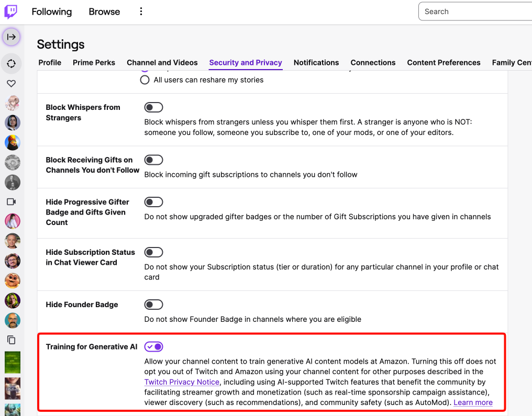This screenshot has height=416, width=532.
Task: Click the Settings page heading
Action: (61, 44)
